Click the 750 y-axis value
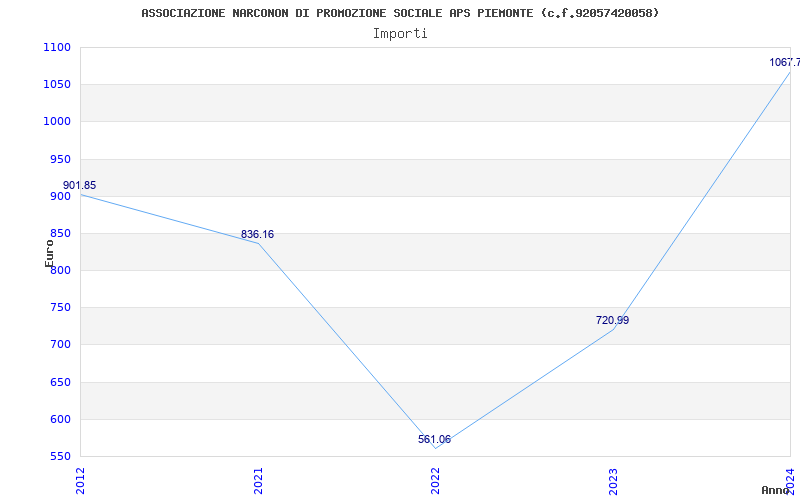The width and height of the screenshot is (800, 500). coord(60,308)
